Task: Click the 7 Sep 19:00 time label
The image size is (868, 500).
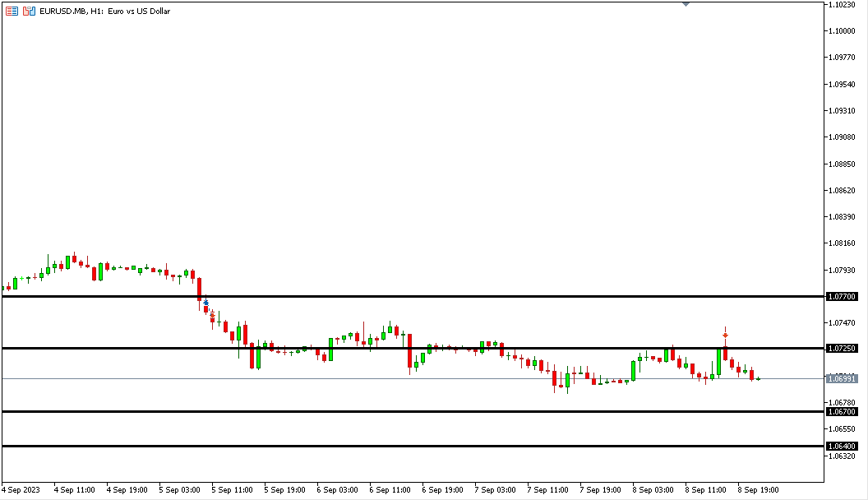Action: point(600,490)
